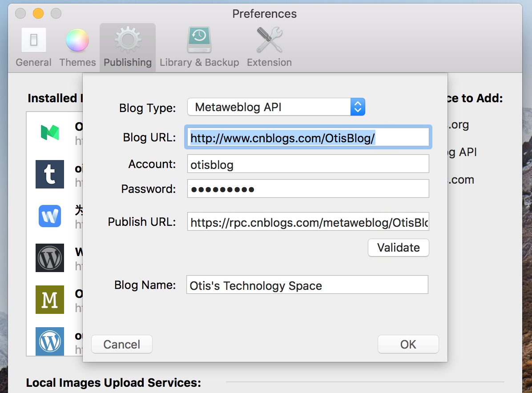The image size is (532, 393).
Task: Click the dark WordPress logo icon
Action: tap(50, 258)
